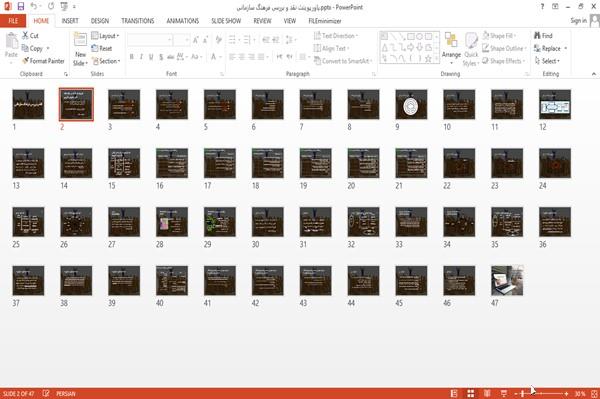Viewport: 600px width, 399px height.
Task: Click the Sign in link
Action: (579, 21)
